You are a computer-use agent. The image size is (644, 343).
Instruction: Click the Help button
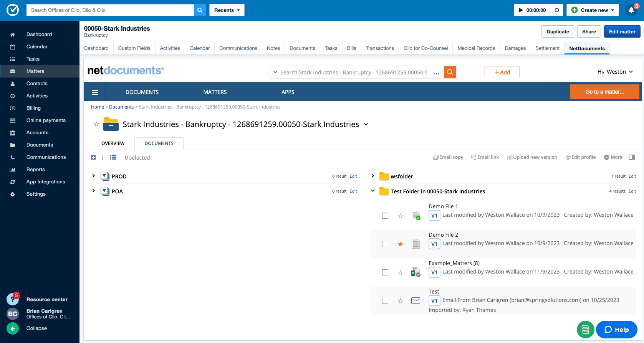tap(617, 330)
